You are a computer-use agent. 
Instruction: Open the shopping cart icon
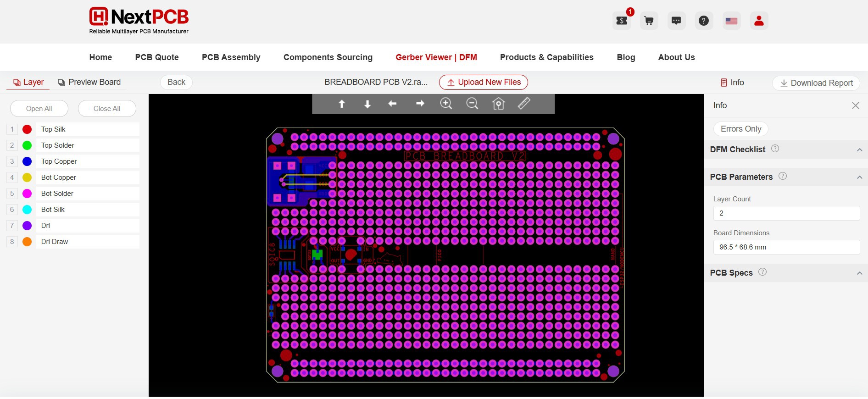649,21
